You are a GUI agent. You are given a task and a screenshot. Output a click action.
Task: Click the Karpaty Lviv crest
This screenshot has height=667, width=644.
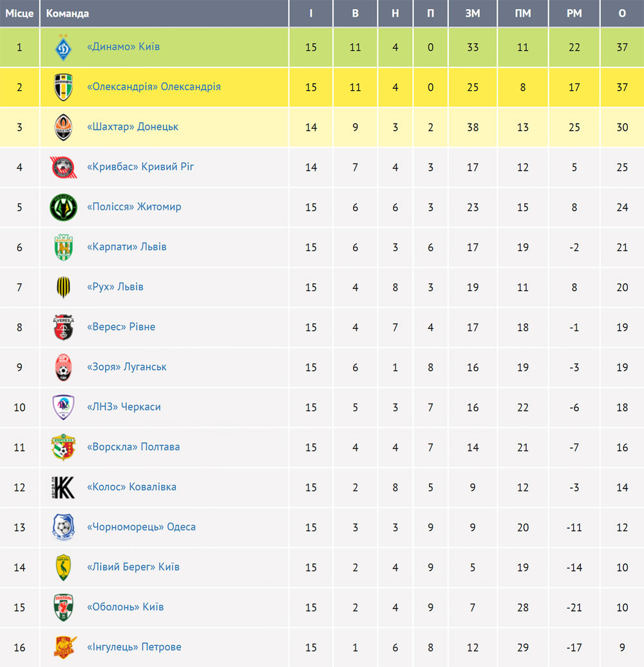[x=63, y=247]
